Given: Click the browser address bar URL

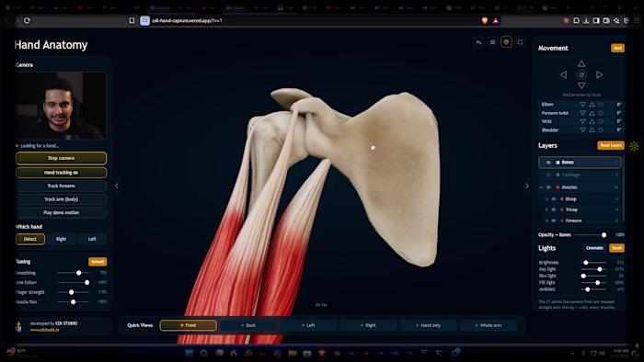Looking at the screenshot, I should 187,20.
